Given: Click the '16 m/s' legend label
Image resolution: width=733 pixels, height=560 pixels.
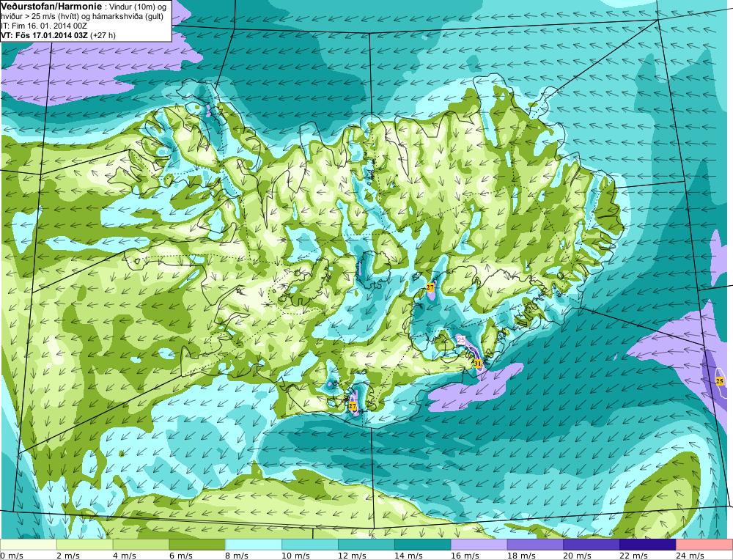Looking at the screenshot, I should [465, 556].
